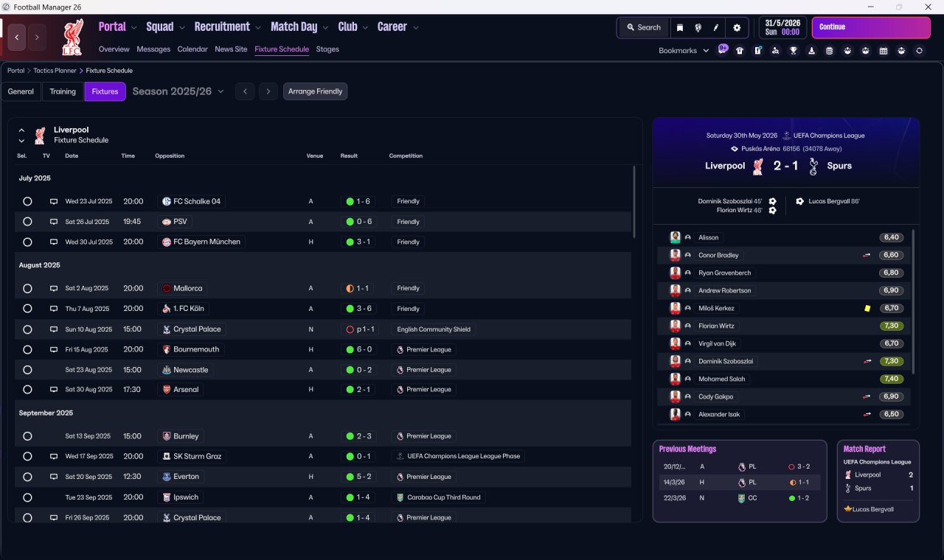This screenshot has width=944, height=560.
Task: Click the player ratings list scrollbar
Action: [913, 301]
